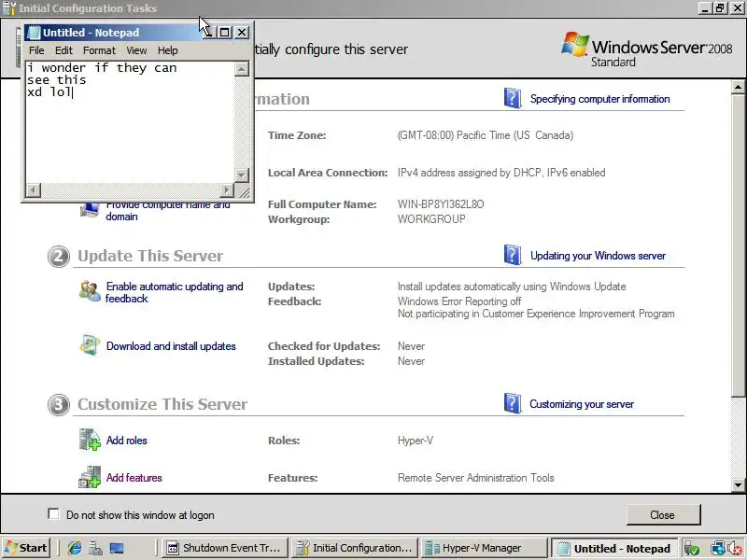Click the system tray volume icon
747x560 pixels.
tap(735, 549)
